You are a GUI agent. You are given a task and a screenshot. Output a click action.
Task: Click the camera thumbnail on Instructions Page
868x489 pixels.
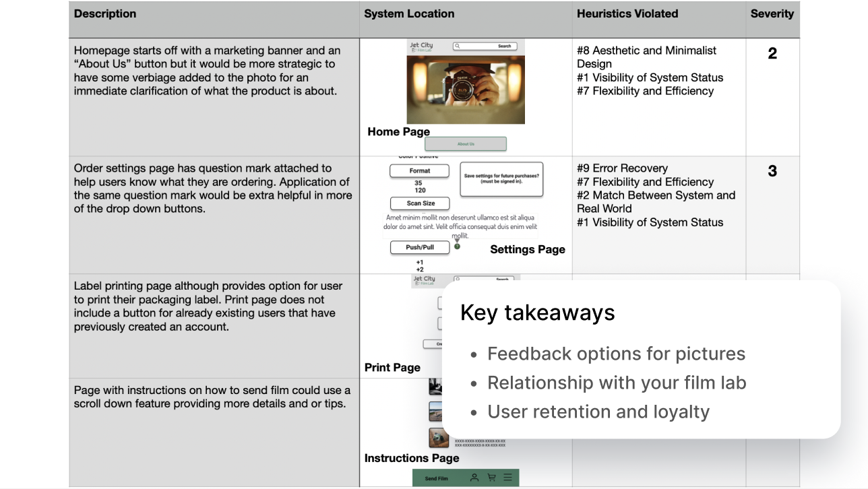pos(439,438)
